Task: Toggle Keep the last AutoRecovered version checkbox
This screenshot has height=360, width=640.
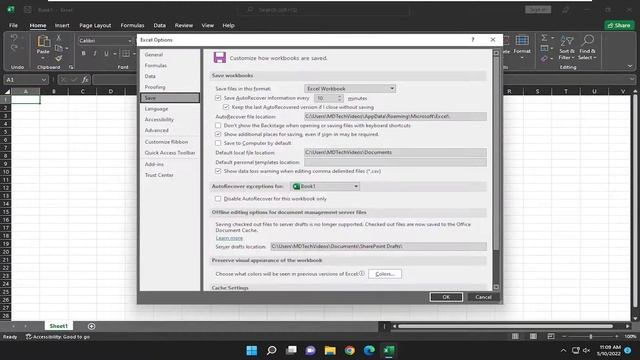Action: [x=226, y=107]
